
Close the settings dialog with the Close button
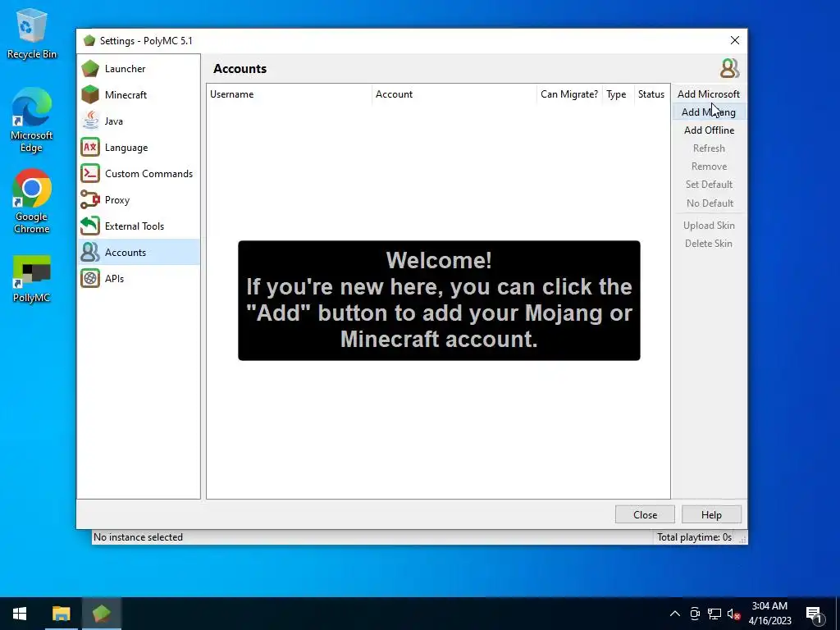point(645,515)
